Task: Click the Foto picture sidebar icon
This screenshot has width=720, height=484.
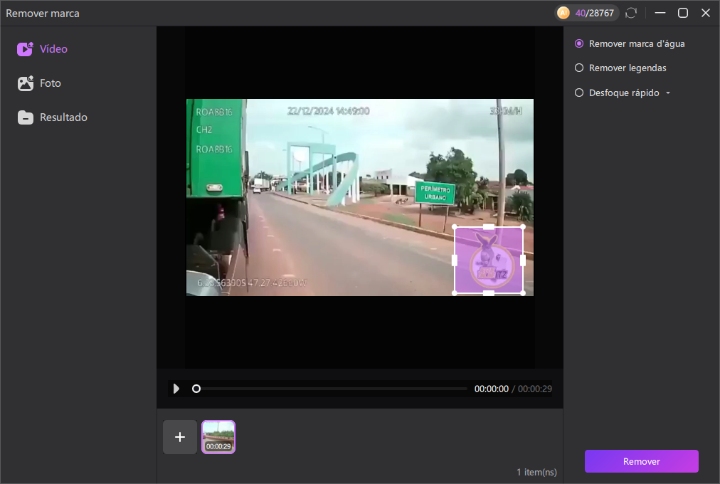Action: (25, 83)
